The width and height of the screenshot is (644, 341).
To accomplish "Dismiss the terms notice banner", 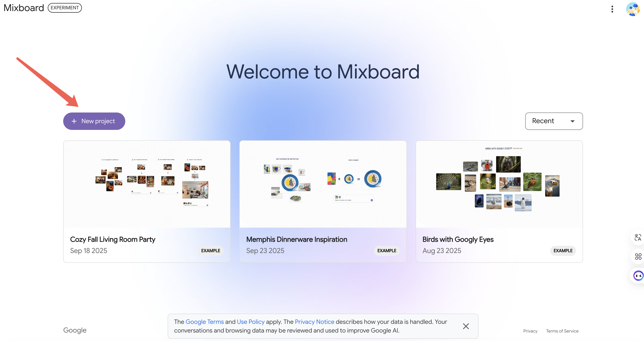I will (466, 326).
